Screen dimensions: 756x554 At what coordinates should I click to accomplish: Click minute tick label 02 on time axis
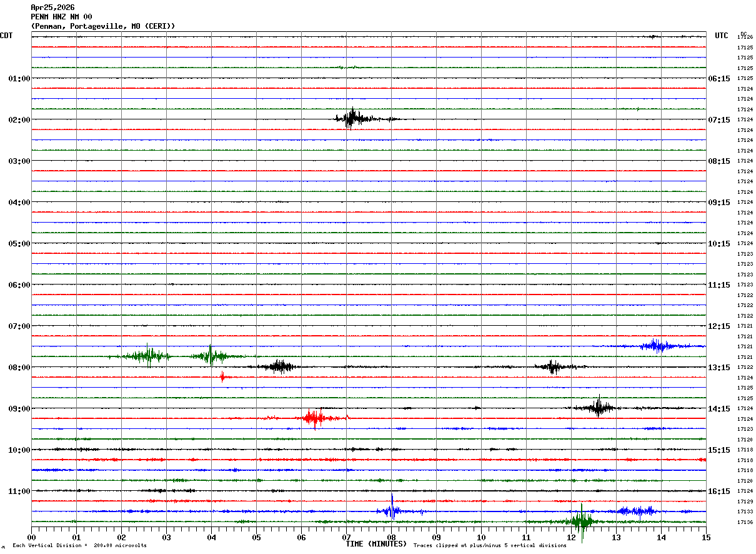coord(121,538)
